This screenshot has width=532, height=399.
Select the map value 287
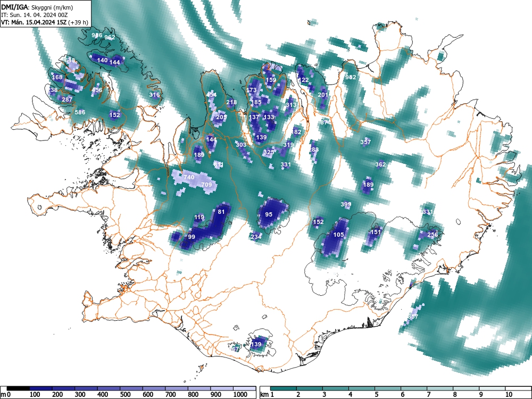[67, 99]
